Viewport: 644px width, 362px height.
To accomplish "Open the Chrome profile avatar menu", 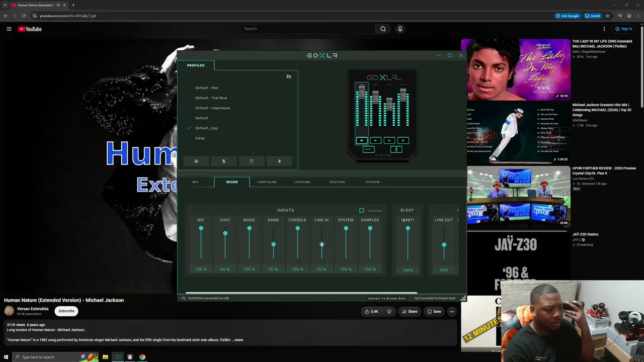I will pos(629,16).
